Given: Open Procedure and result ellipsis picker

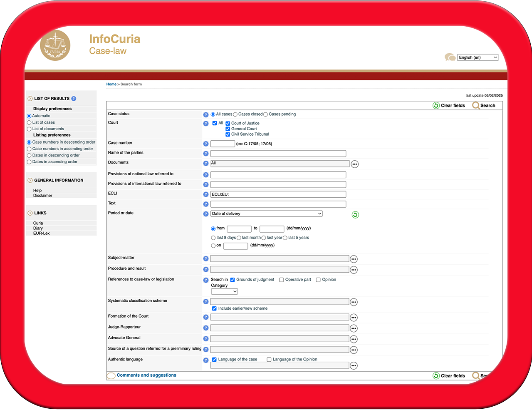Looking at the screenshot, I should (354, 270).
